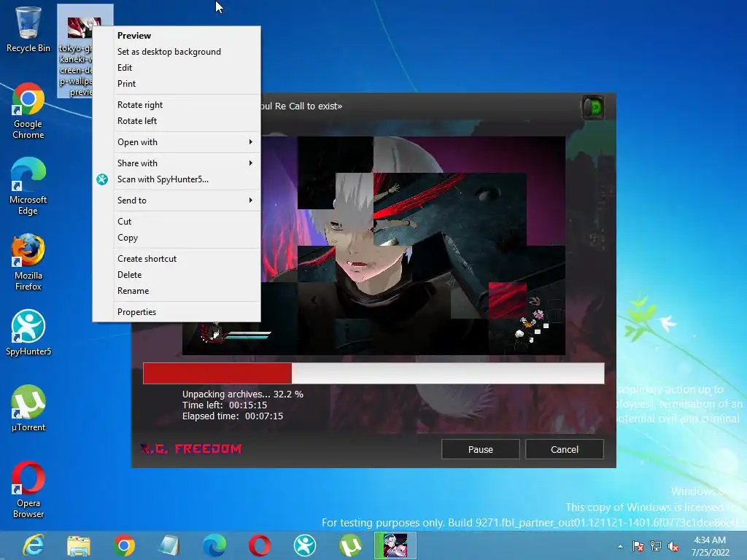Open Internet Explorer from the taskbar
Viewport: 747px width, 560px height.
tap(33, 545)
